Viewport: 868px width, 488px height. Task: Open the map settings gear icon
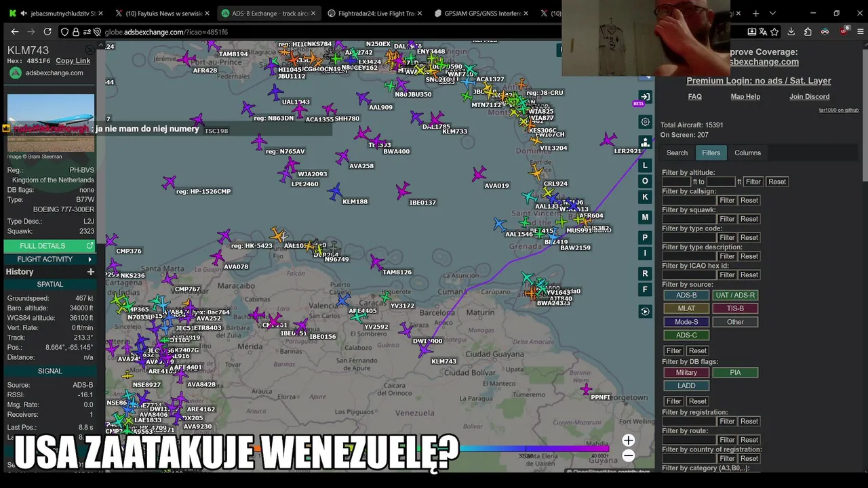(x=645, y=122)
